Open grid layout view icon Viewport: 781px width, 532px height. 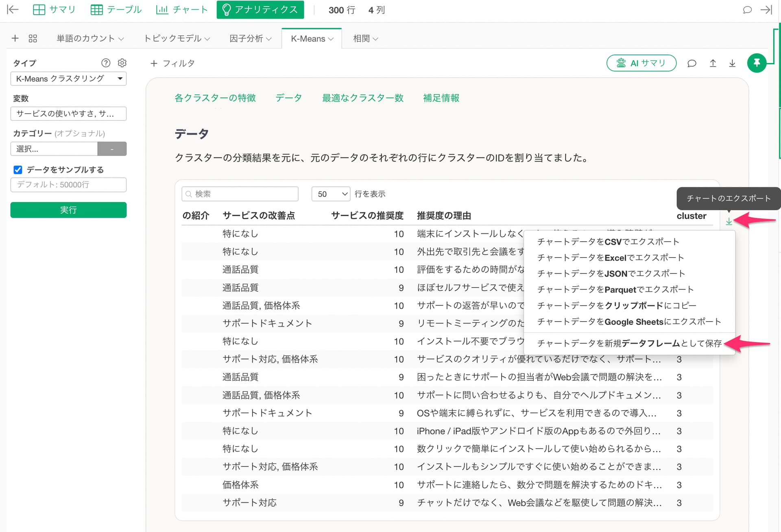(x=33, y=38)
